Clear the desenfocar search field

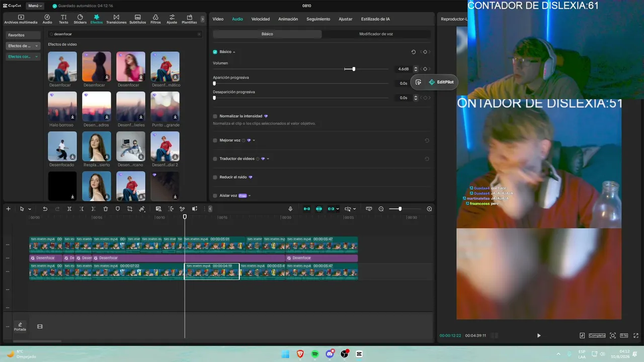point(199,34)
